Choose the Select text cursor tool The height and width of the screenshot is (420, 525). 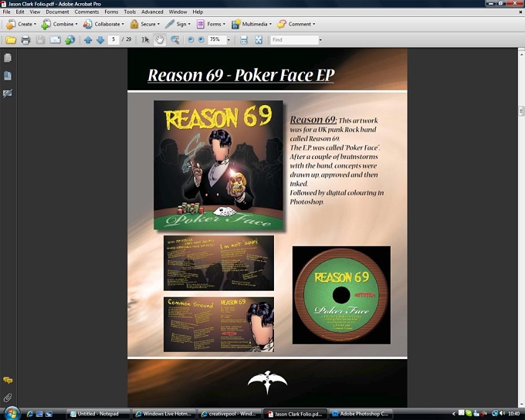145,40
